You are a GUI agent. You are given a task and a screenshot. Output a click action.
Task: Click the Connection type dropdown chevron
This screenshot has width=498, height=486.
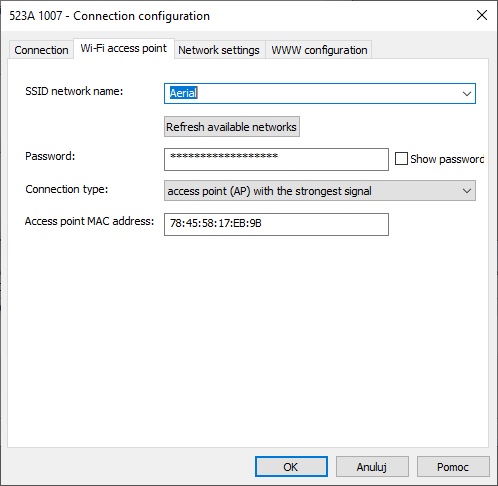[467, 191]
